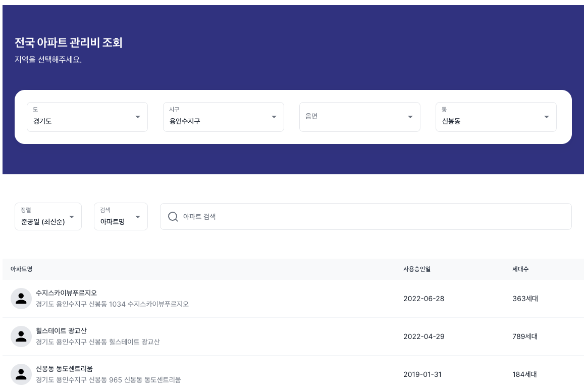Click the avatar icon for 힐스테이트 광교산
The height and width of the screenshot is (387, 588).
click(21, 336)
